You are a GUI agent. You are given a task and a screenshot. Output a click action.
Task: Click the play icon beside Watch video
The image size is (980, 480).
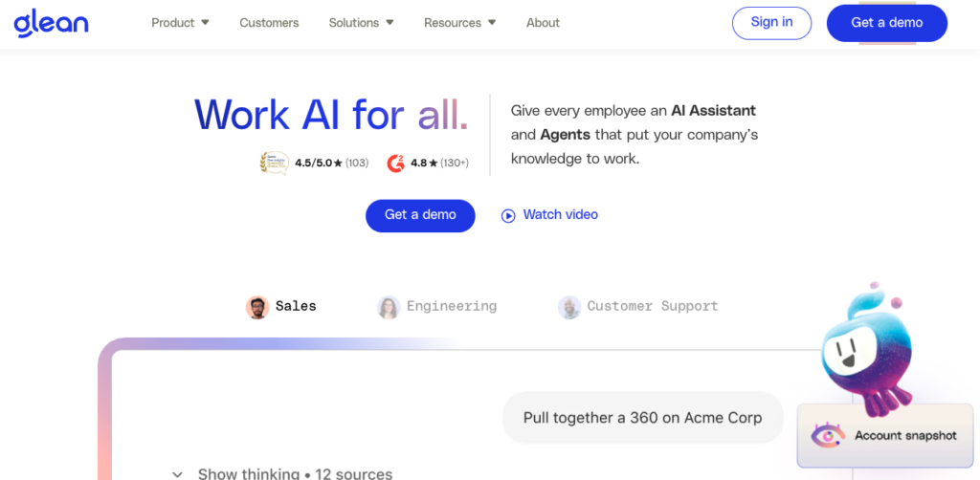click(x=508, y=215)
